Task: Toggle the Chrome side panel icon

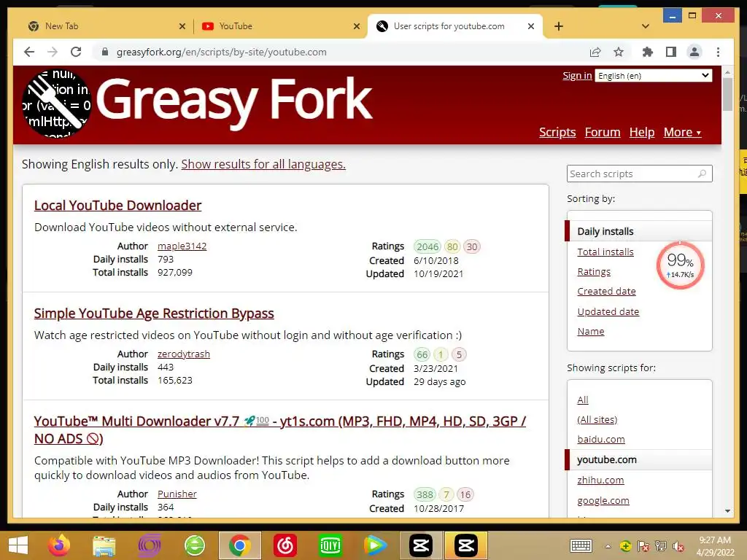Action: (671, 52)
